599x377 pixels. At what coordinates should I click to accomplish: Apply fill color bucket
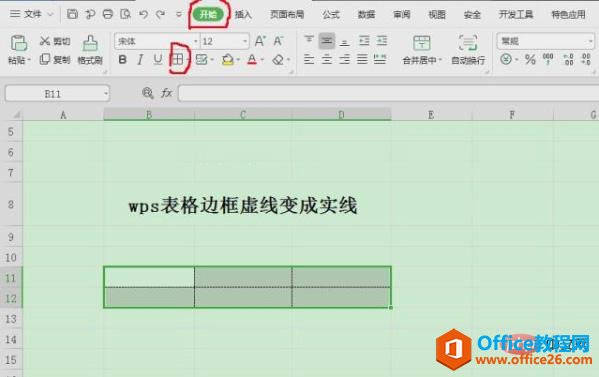228,60
